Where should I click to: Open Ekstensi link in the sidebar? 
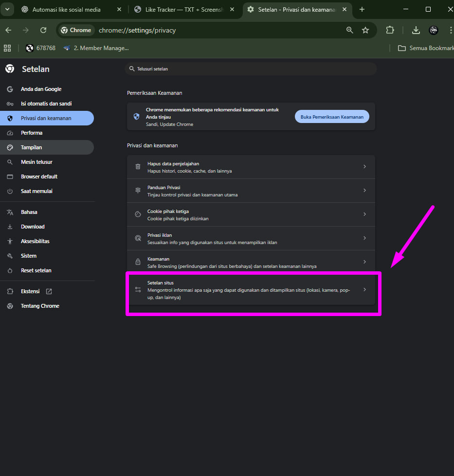tap(30, 291)
